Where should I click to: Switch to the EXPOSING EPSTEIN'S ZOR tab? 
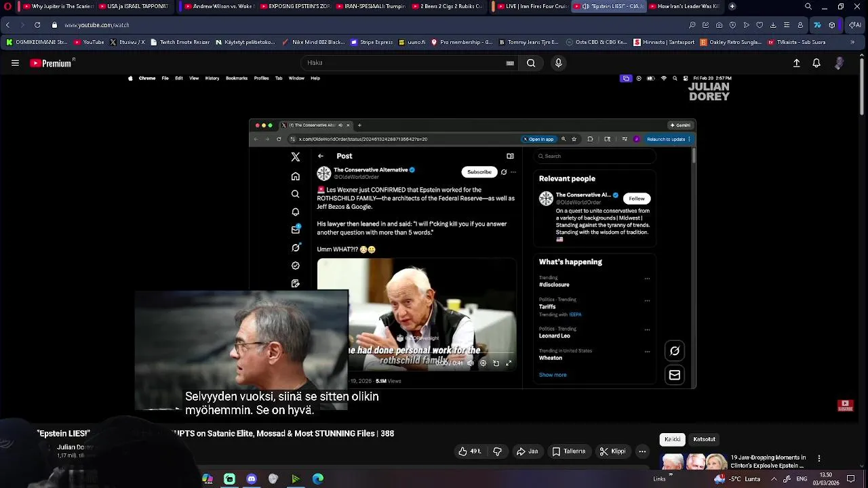(x=295, y=6)
